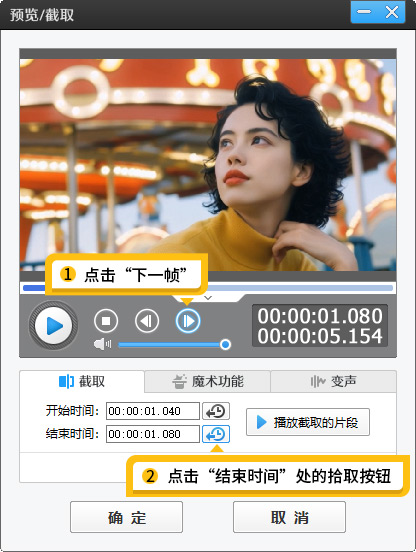Play the clipped segment with 播放截取的片段
The width and height of the screenshot is (416, 552).
tap(308, 422)
